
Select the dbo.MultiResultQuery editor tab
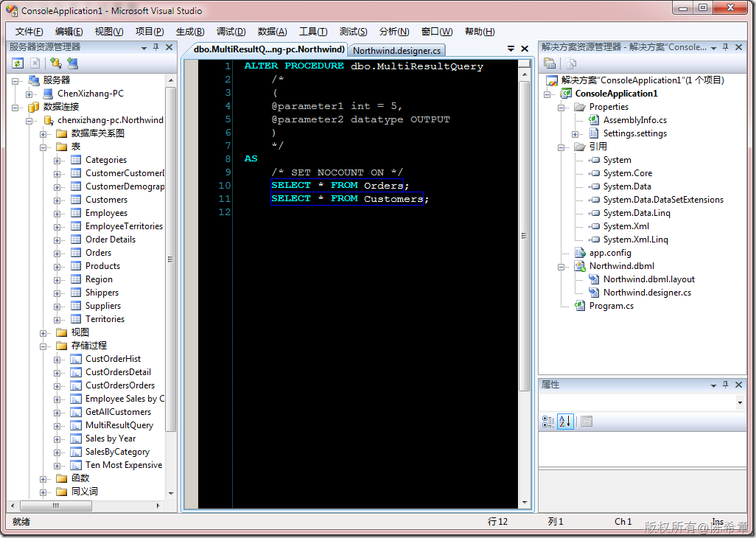point(269,49)
